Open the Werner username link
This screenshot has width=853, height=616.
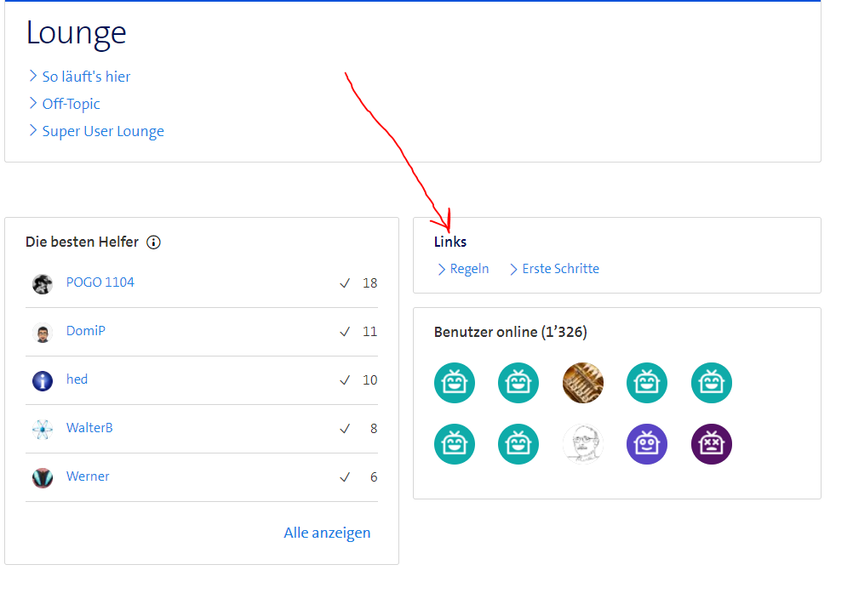coord(88,476)
